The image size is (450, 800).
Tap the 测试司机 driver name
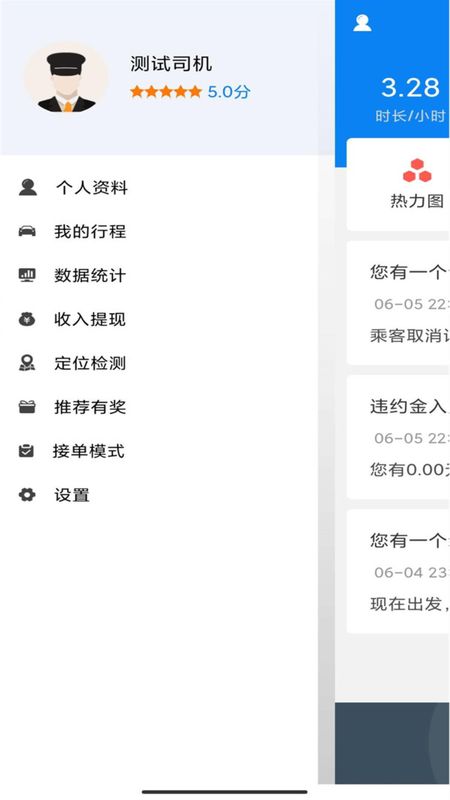tap(171, 64)
